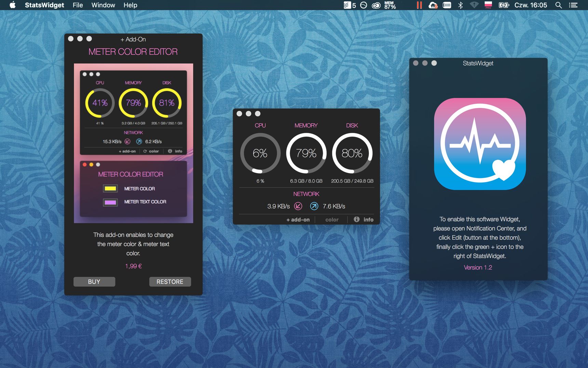Click the 6 % value under the CPU gauge

260,181
